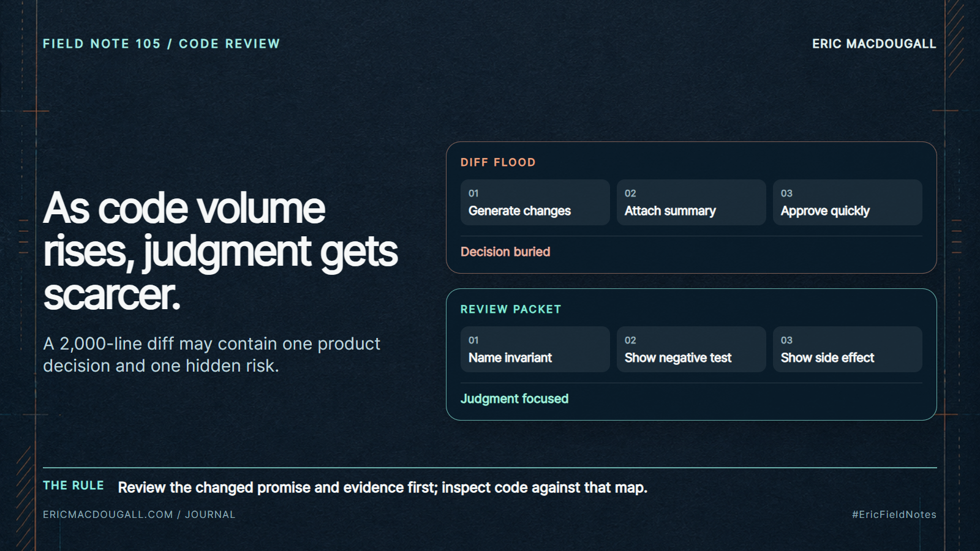This screenshot has height=551, width=980.
Task: Click the diagonal hatch marks at top right
Action: [x=955, y=38]
